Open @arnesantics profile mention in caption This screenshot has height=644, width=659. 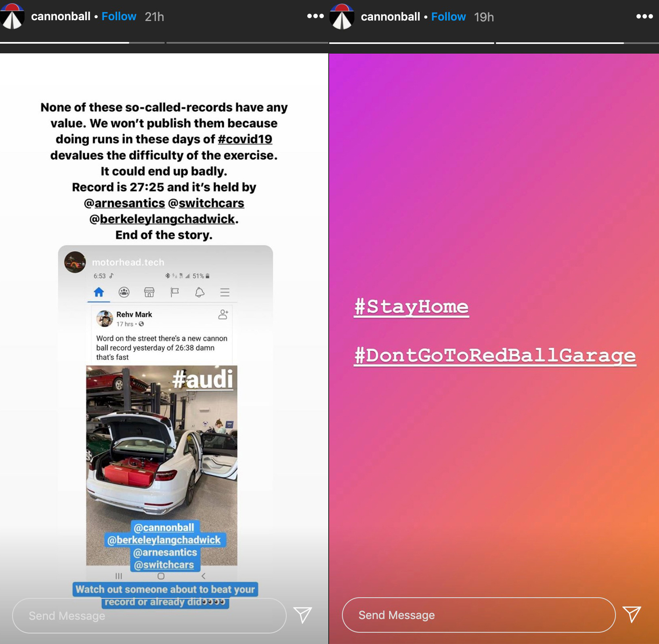pos(124,203)
